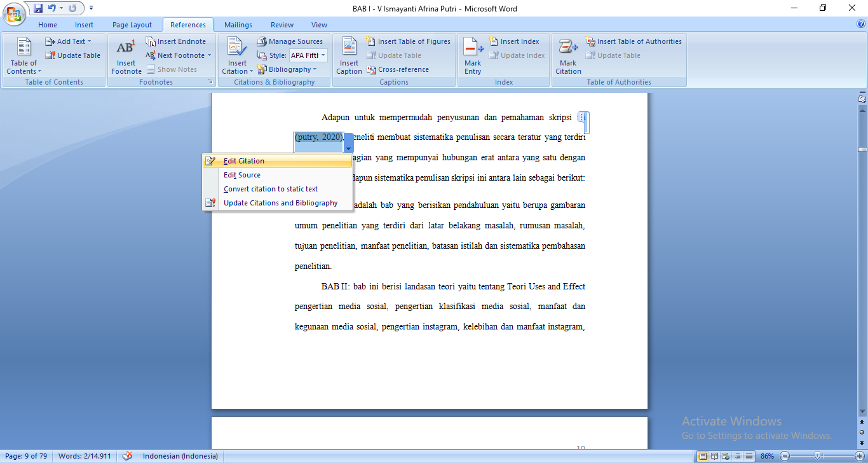868x463 pixels.
Task: Undo the last action
Action: (x=51, y=8)
